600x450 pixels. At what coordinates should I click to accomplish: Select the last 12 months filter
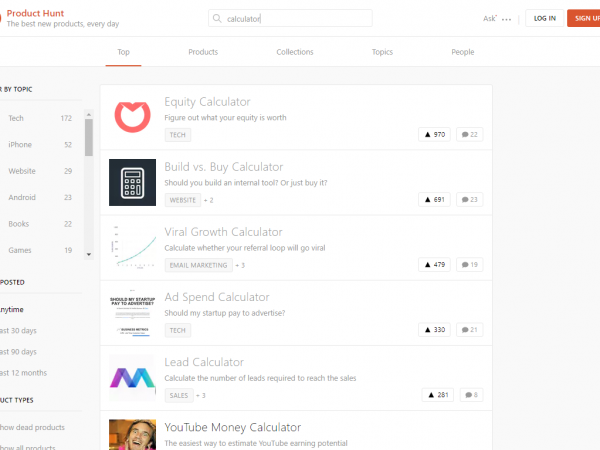coord(22,373)
